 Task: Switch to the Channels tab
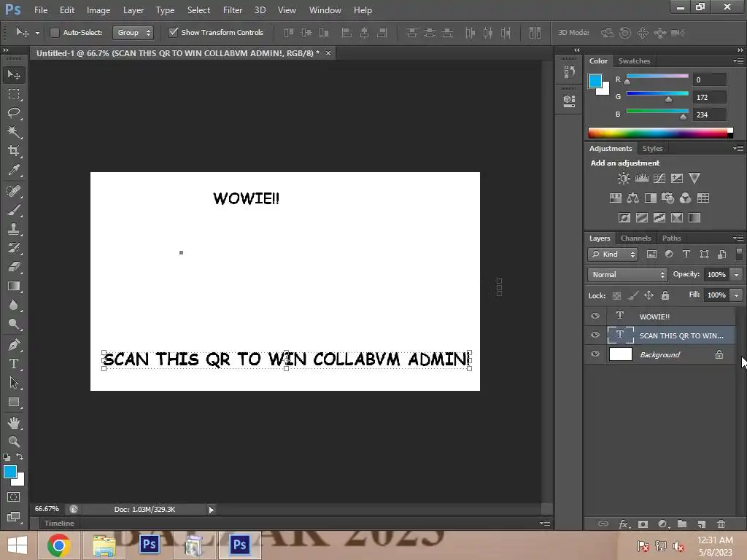click(635, 238)
